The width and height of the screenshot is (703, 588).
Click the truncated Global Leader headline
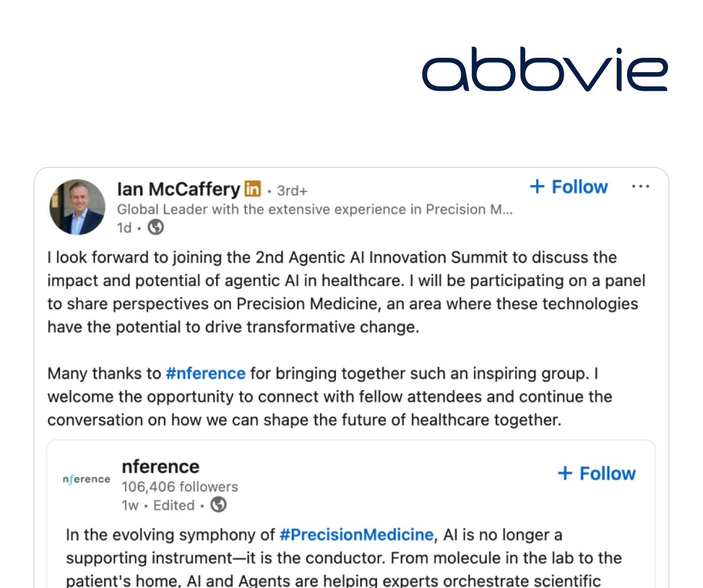point(315,209)
